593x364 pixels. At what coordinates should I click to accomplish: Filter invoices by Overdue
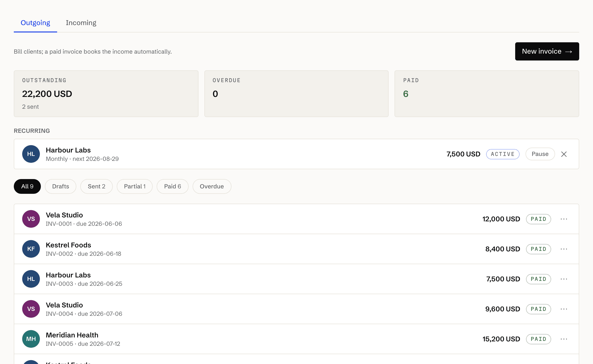(x=212, y=186)
